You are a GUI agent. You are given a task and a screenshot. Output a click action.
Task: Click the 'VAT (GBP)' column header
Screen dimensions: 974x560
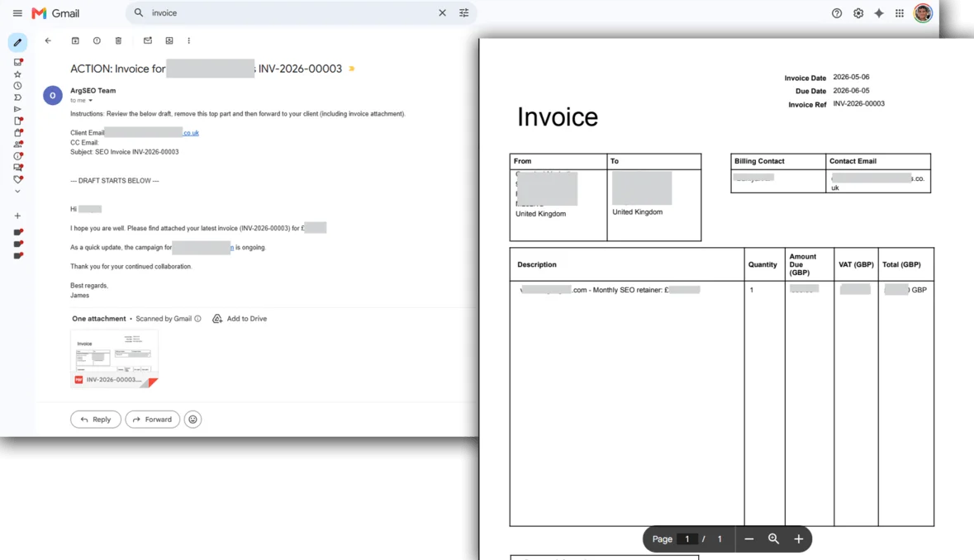(856, 264)
